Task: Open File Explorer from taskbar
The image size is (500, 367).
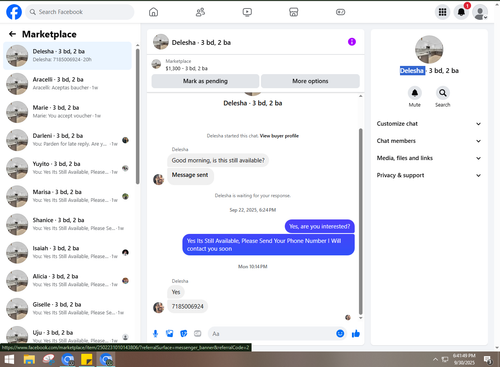Action: pyautogui.click(x=29, y=359)
